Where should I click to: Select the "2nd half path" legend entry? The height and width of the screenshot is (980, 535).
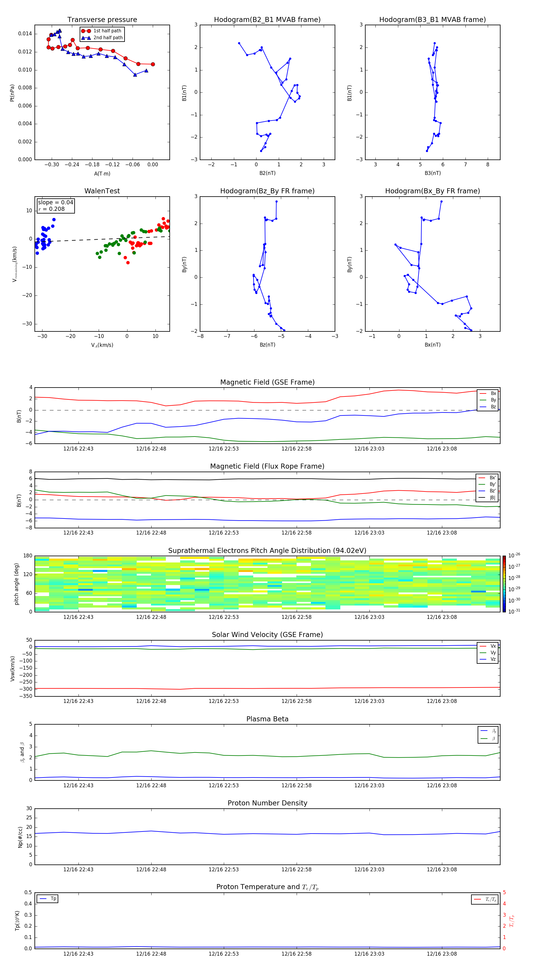point(102,38)
